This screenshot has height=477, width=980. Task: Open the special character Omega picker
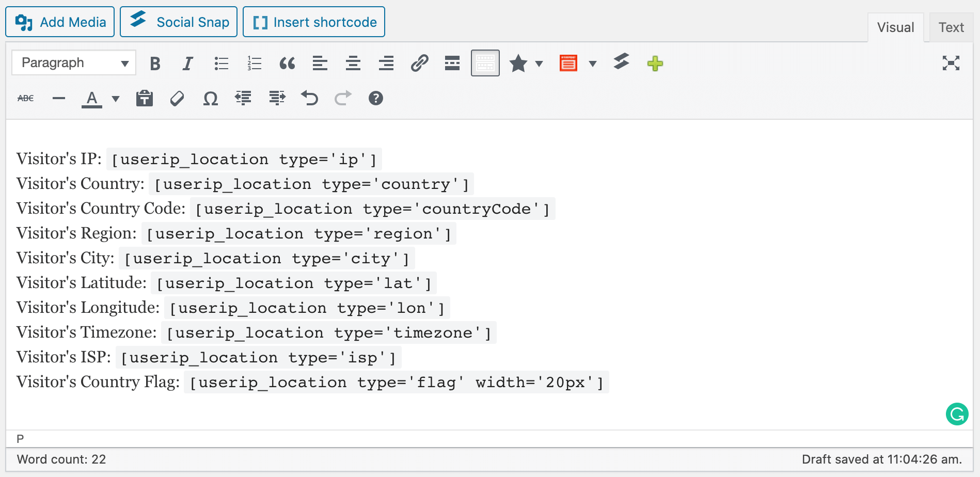pyautogui.click(x=210, y=98)
